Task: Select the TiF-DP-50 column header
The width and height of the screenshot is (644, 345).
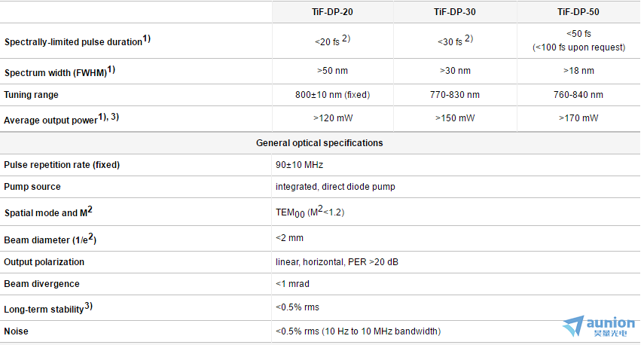Action: click(x=578, y=12)
